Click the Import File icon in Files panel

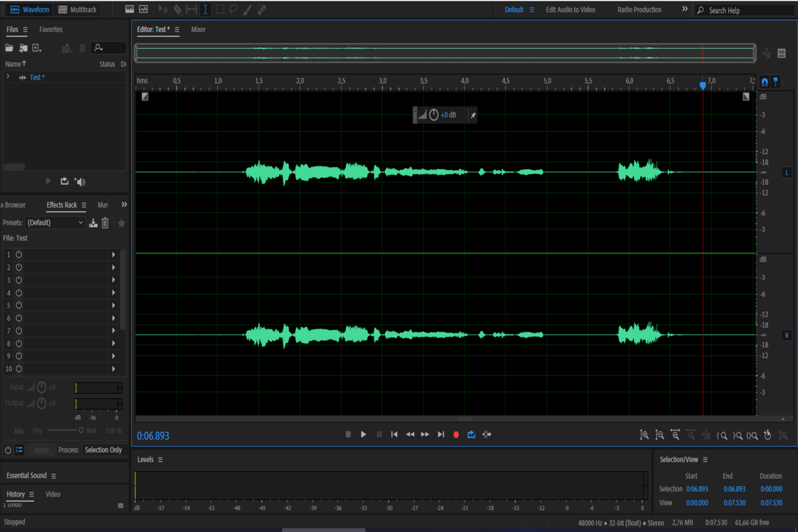point(23,48)
